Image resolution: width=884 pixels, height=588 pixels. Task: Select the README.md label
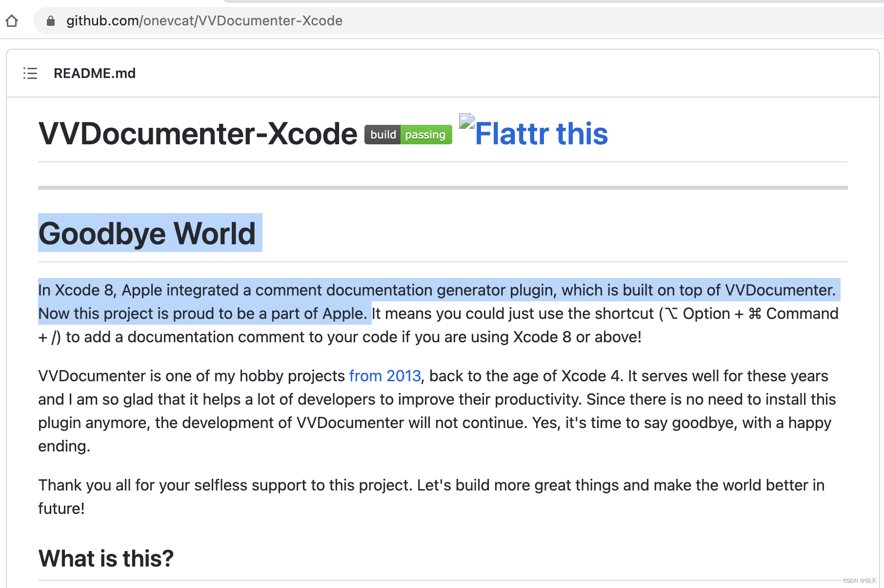[x=95, y=73]
